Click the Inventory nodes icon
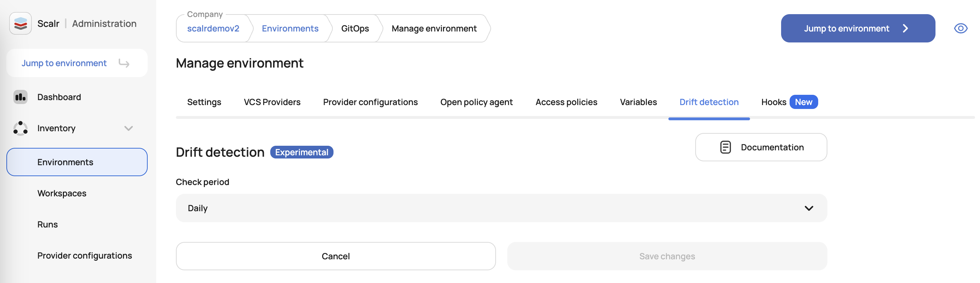This screenshot has width=980, height=283. 20,128
